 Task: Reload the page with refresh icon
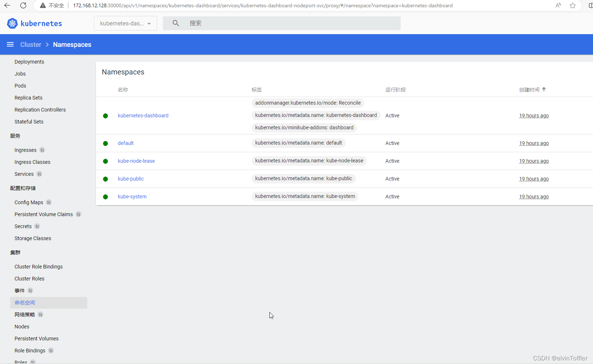point(23,5)
